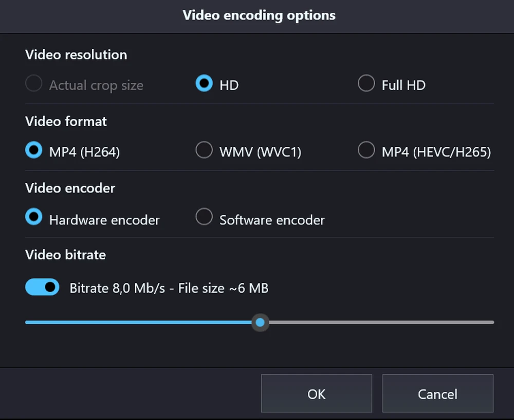This screenshot has width=514, height=420.
Task: Switch format to WMV (WVC1)
Action: tap(205, 150)
